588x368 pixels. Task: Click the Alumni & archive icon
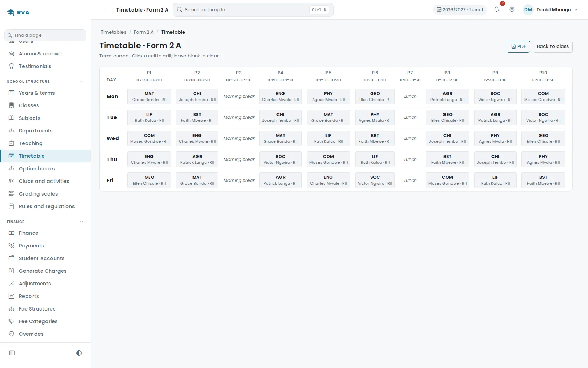click(12, 54)
